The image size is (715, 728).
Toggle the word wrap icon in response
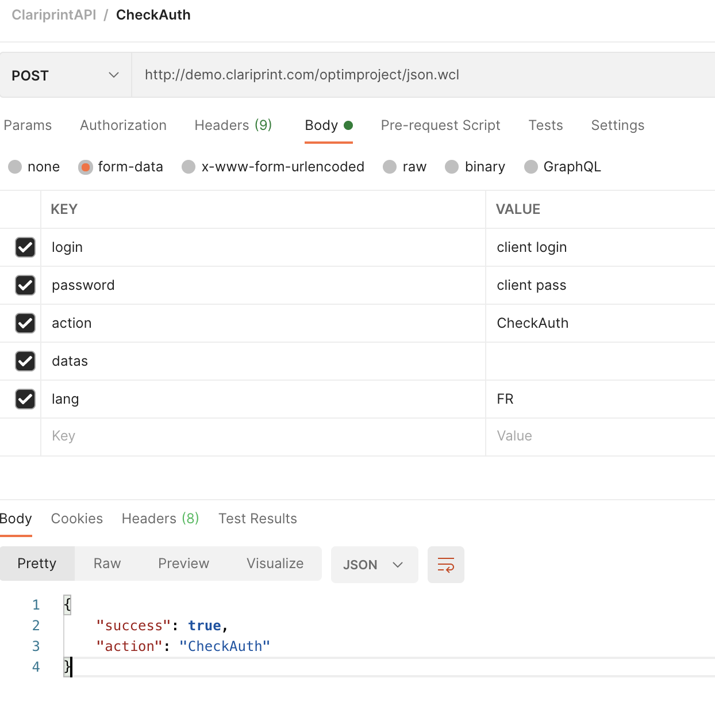point(445,565)
